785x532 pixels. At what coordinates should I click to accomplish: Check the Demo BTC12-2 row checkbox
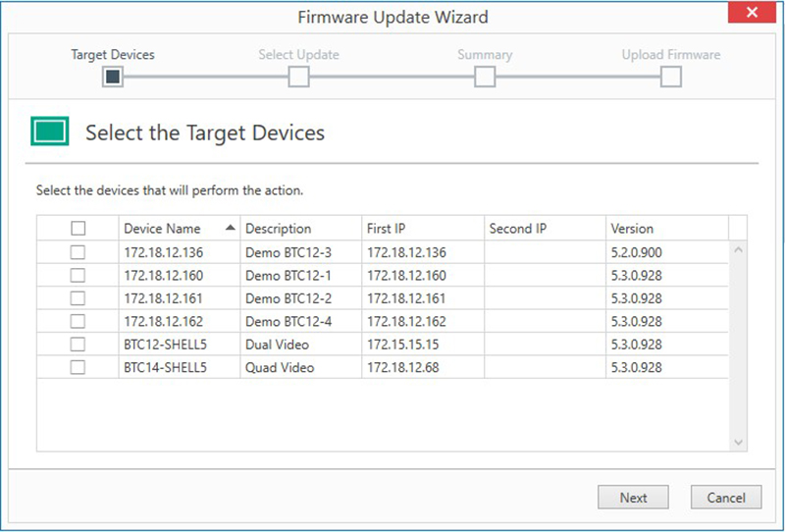pyautogui.click(x=78, y=298)
